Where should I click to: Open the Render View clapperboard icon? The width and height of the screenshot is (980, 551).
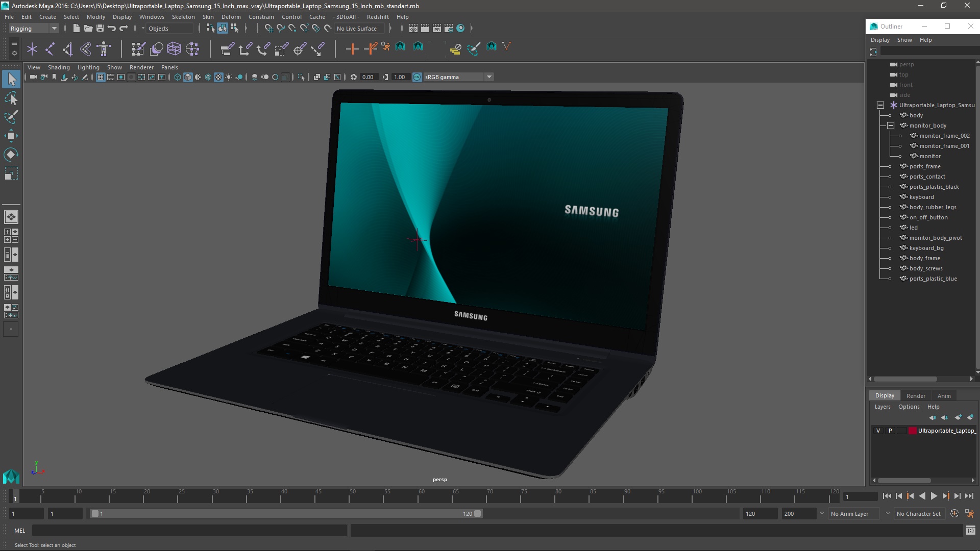[x=413, y=28]
